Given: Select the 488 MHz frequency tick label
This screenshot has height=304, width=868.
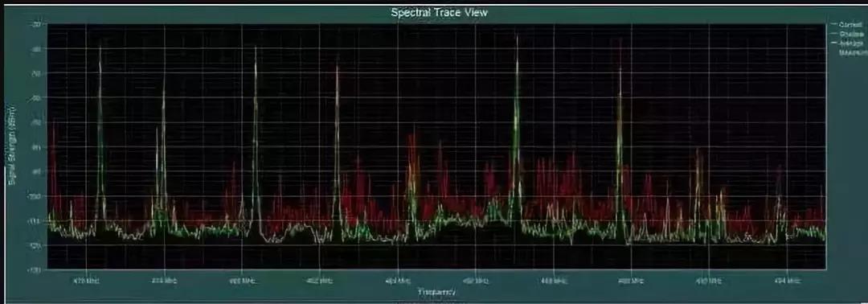Looking at the screenshot, I should (554, 281).
